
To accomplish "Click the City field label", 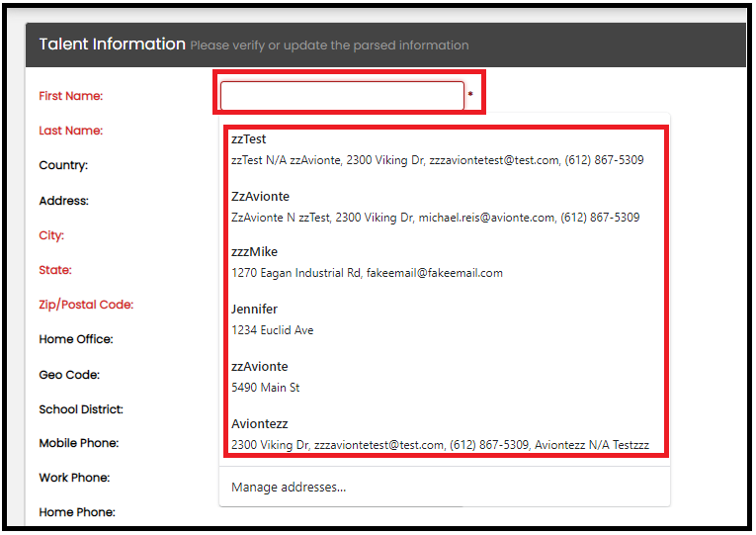I will point(51,235).
